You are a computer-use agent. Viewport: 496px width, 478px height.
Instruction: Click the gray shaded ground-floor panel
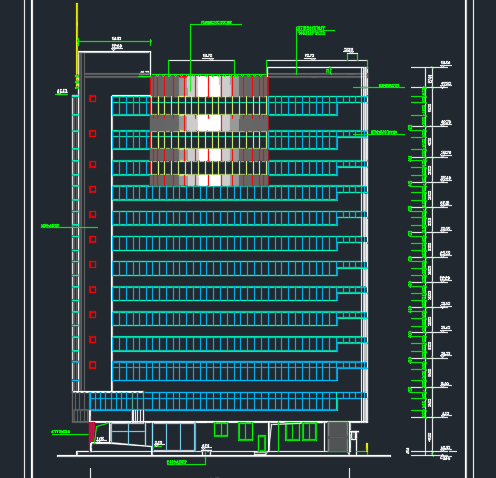338,437
